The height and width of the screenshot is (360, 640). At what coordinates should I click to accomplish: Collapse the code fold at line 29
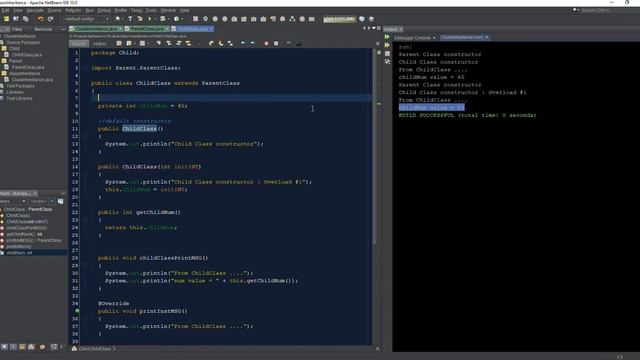click(85, 265)
